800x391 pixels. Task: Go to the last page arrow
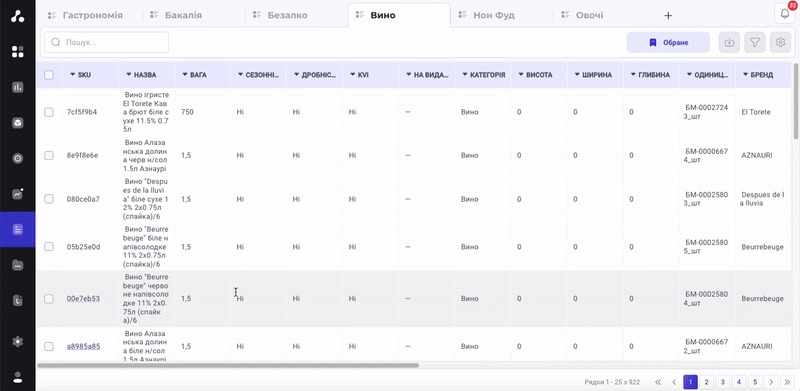(x=787, y=382)
